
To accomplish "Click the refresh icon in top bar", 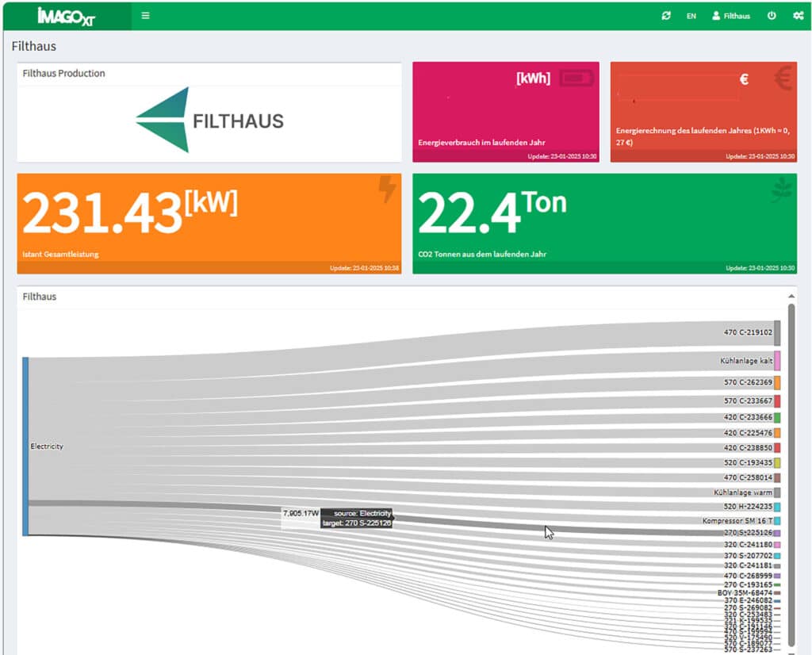I will 666,16.
